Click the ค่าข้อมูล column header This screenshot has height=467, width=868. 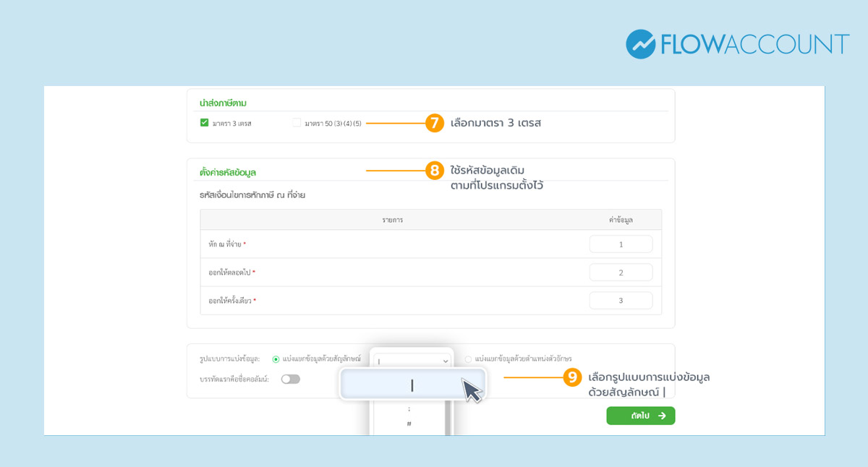620,220
